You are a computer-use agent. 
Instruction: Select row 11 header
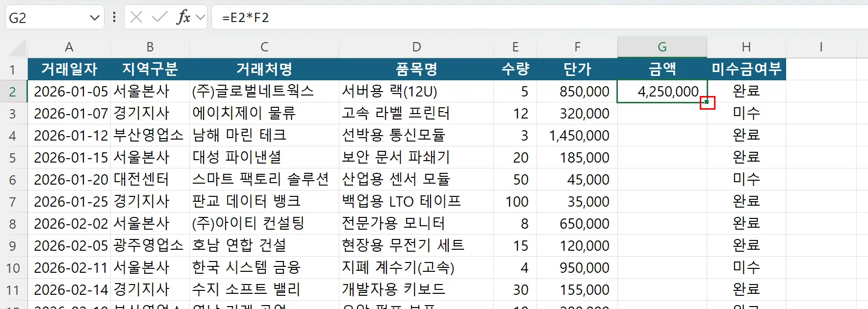[13, 290]
